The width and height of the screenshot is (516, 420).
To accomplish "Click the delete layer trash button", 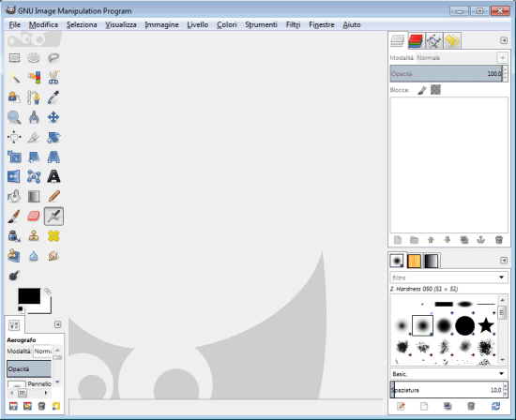I will (498, 240).
